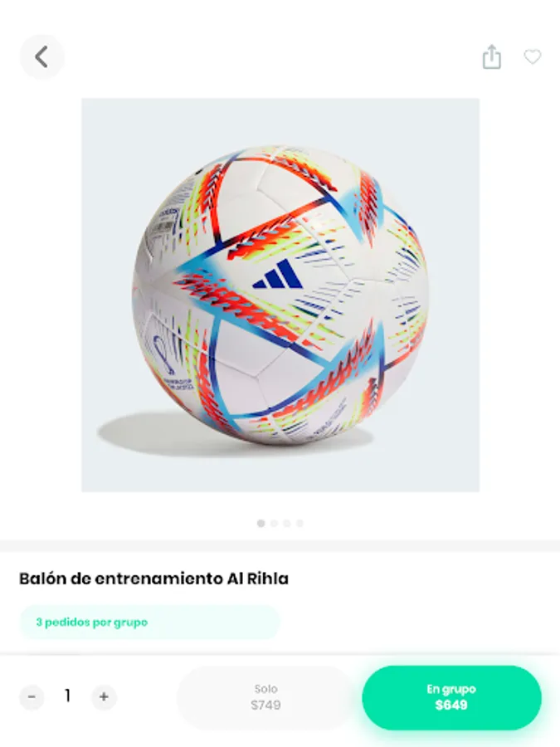This screenshot has width=560, height=747.
Task: Jump to fourth image carousel dot
Action: tap(299, 523)
